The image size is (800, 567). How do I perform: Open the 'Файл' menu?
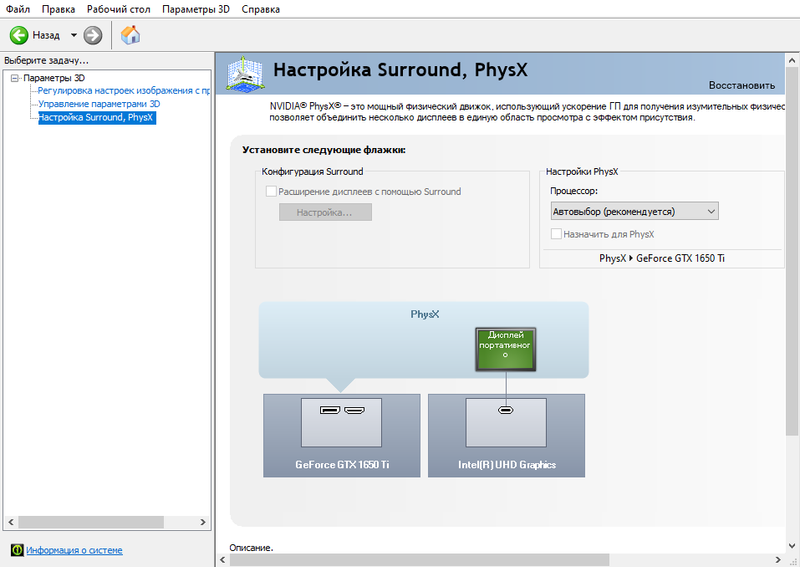(18, 9)
